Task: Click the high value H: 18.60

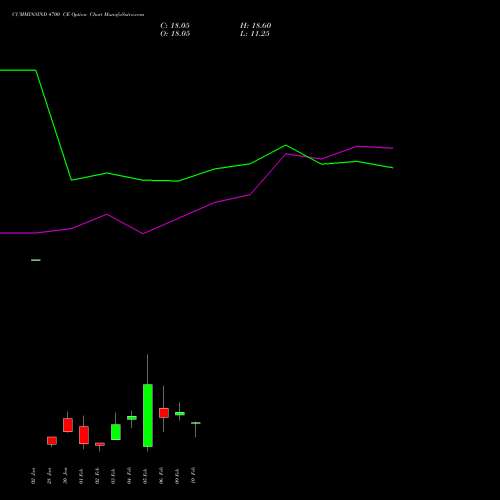Action: (255, 26)
